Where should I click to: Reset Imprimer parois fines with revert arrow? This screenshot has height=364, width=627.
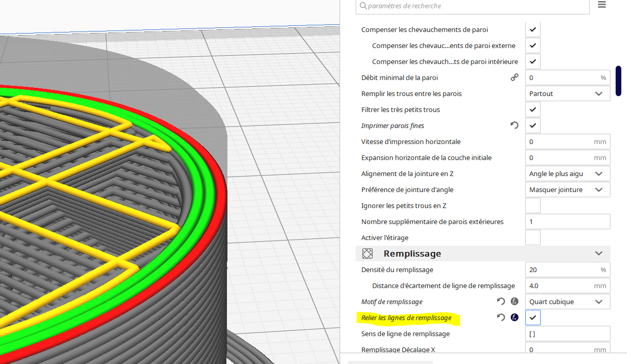514,125
